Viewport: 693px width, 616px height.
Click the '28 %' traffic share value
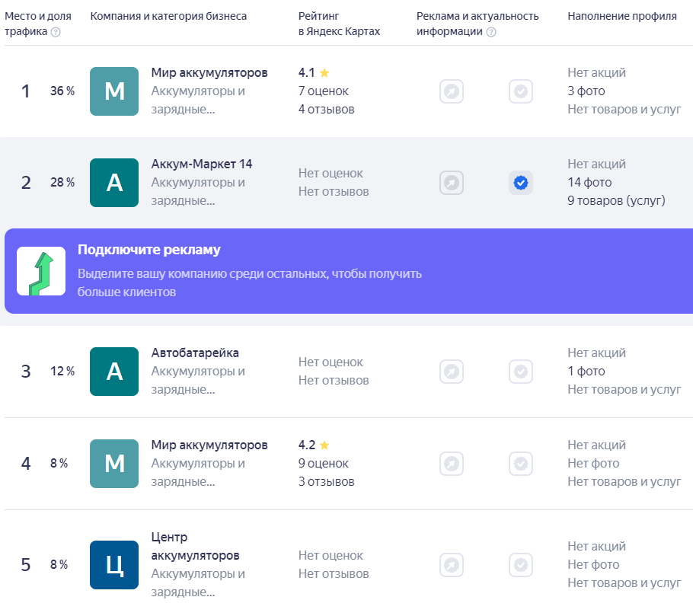62,183
